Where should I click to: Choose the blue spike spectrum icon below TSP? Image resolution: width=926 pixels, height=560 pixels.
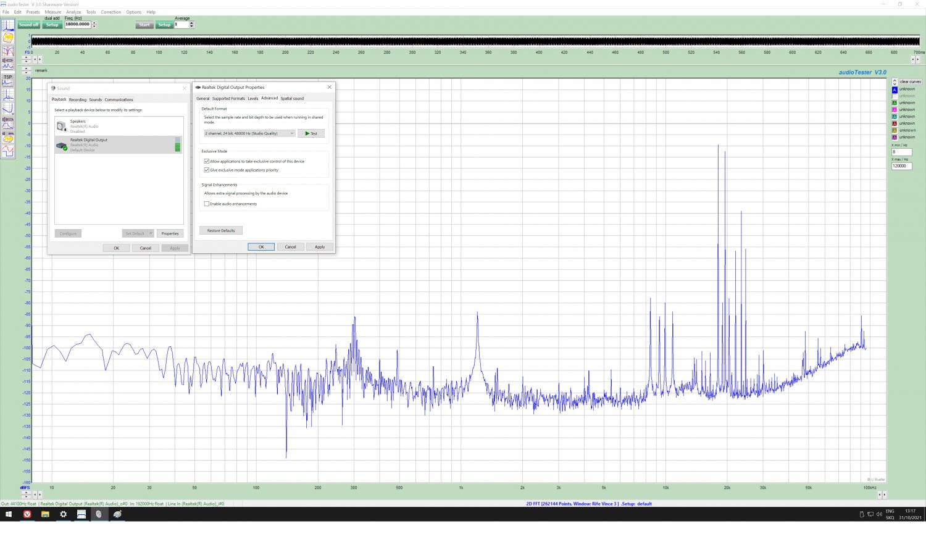pyautogui.click(x=8, y=94)
